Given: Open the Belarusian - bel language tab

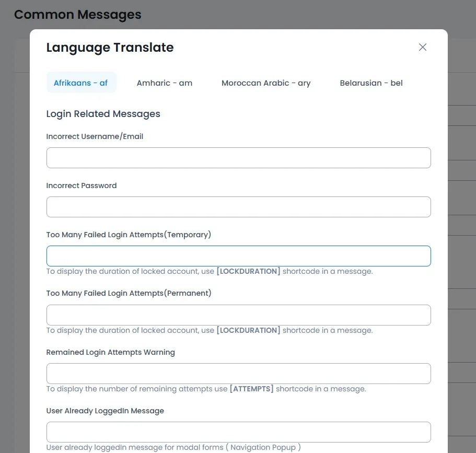Looking at the screenshot, I should coord(371,83).
